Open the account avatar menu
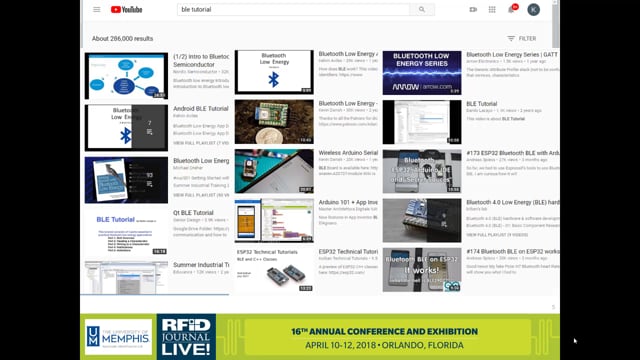This screenshot has width=640, height=360. pos(533,9)
